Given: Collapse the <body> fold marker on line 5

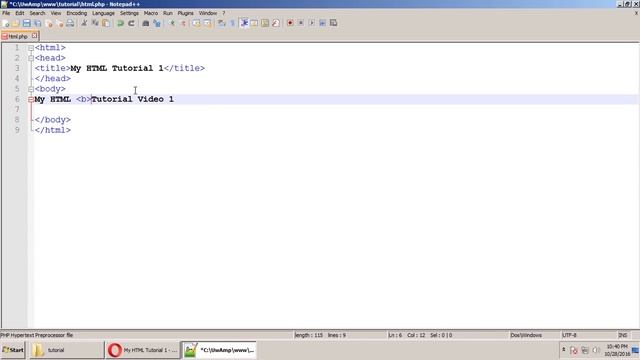Looking at the screenshot, I should coord(31,89).
